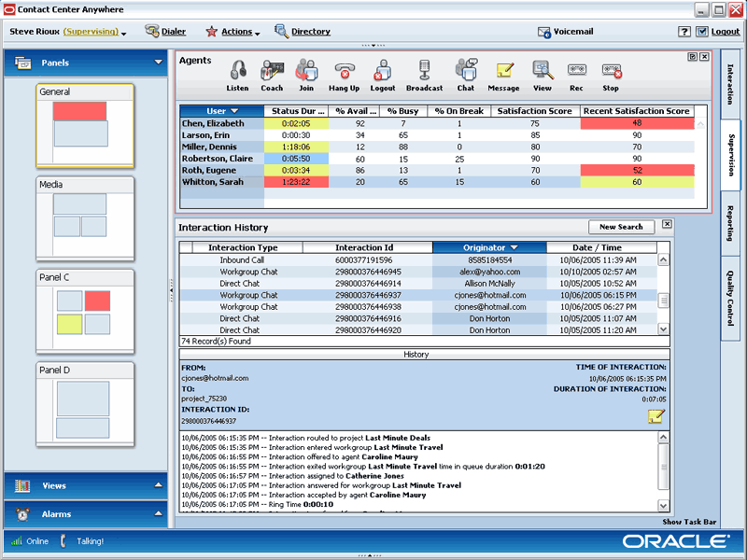Select Inbound Call interaction row
Viewport: 747px width, 560px height.
(x=418, y=260)
